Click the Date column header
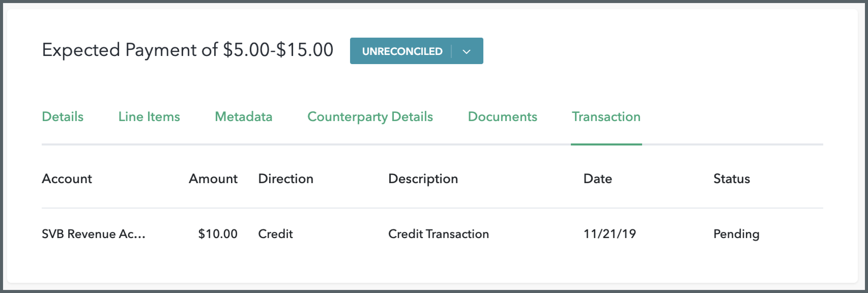868x293 pixels. pyautogui.click(x=597, y=179)
